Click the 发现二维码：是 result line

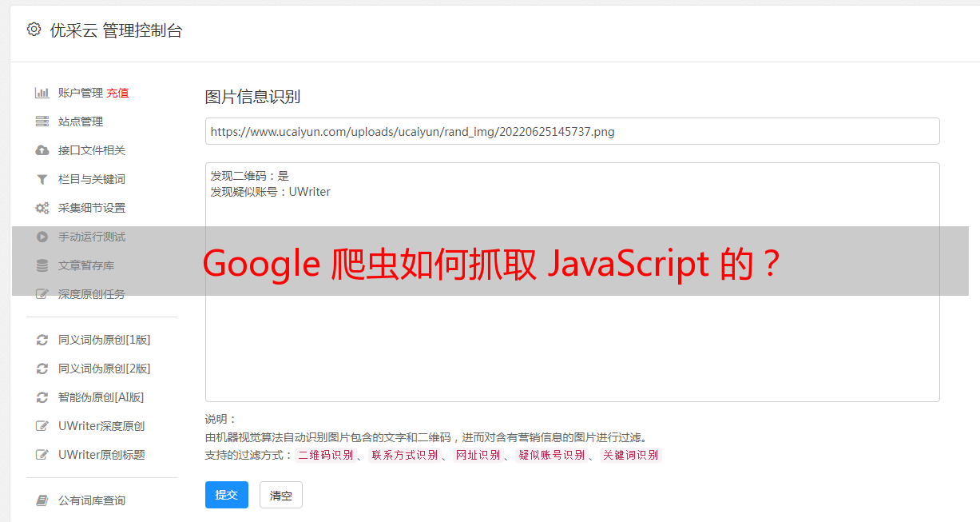coord(249,176)
